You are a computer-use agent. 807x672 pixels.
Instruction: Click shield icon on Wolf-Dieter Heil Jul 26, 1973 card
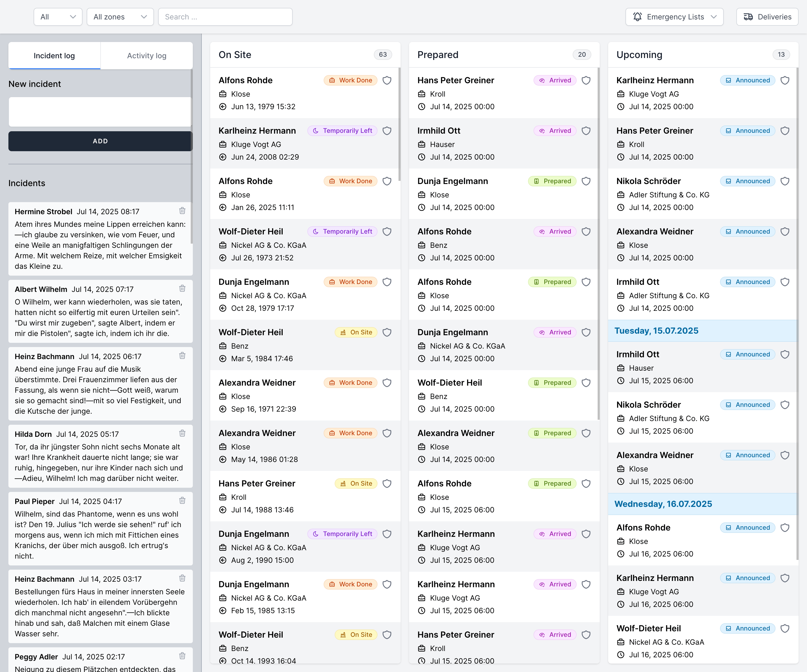(387, 232)
